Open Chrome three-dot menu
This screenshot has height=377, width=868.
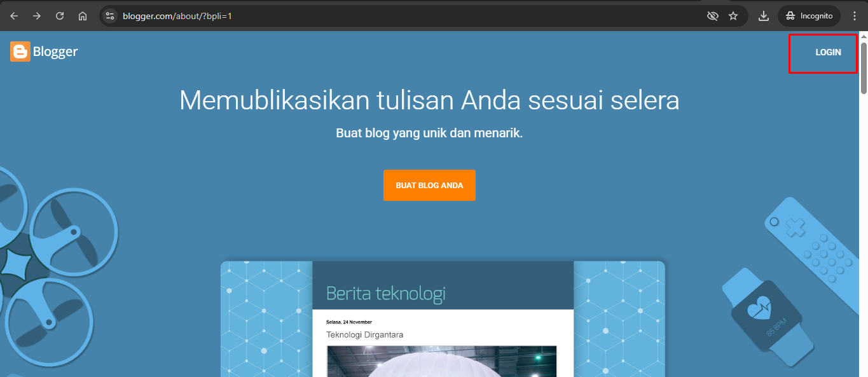(855, 16)
